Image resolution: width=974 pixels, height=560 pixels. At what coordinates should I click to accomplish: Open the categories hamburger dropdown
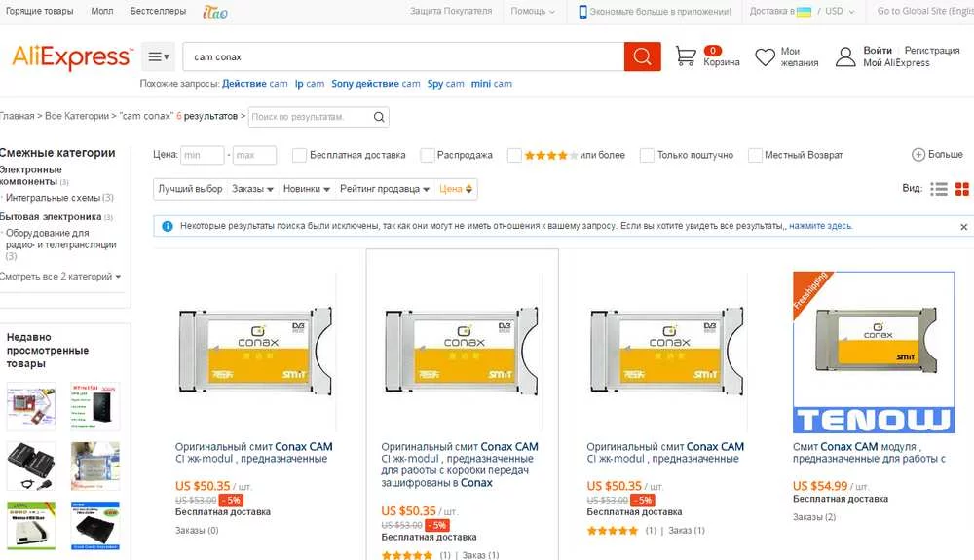(x=159, y=56)
